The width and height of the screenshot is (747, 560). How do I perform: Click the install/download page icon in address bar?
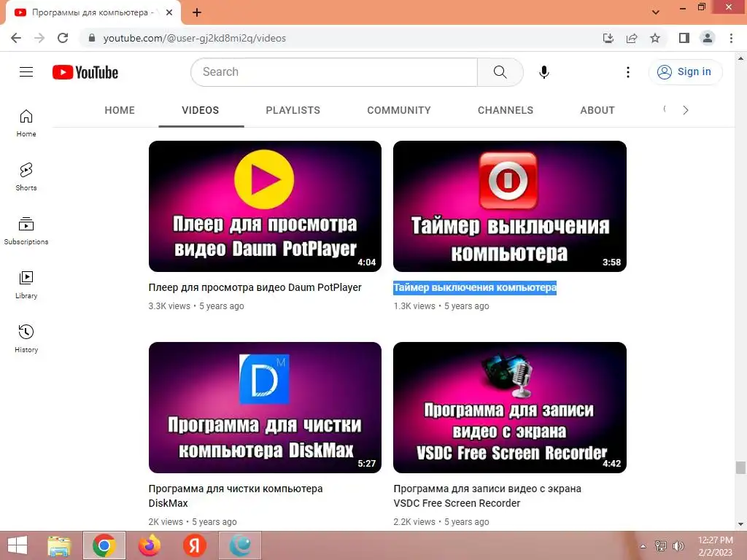[x=608, y=38]
